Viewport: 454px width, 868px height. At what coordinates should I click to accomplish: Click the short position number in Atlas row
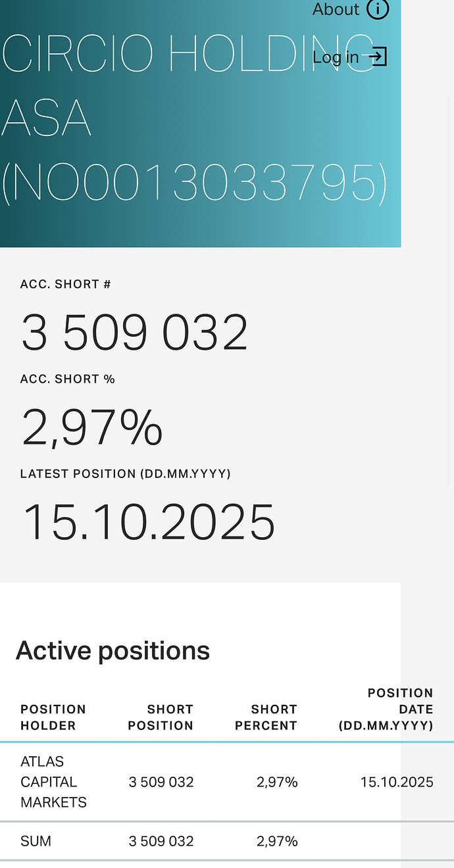click(x=161, y=782)
